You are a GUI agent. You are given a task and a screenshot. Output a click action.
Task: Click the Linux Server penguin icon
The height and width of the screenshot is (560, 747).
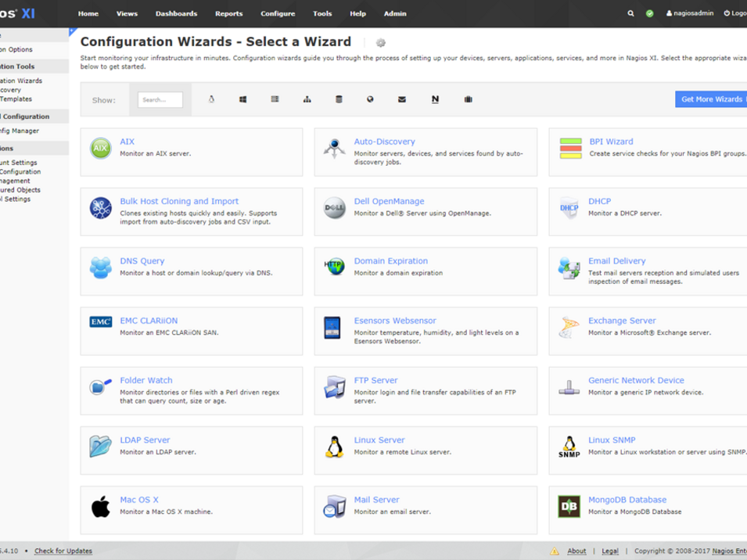point(335,447)
